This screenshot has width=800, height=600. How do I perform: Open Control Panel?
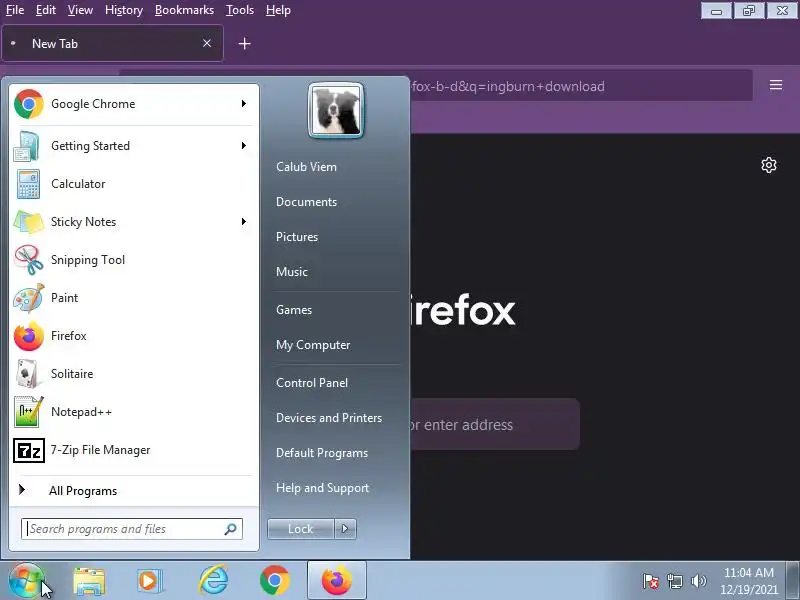click(312, 383)
